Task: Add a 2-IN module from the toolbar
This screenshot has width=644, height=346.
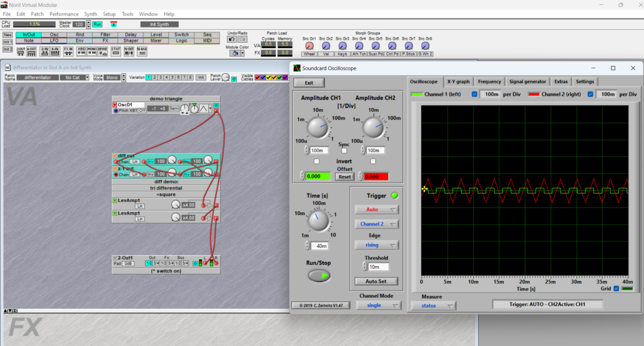Action: click(x=45, y=51)
